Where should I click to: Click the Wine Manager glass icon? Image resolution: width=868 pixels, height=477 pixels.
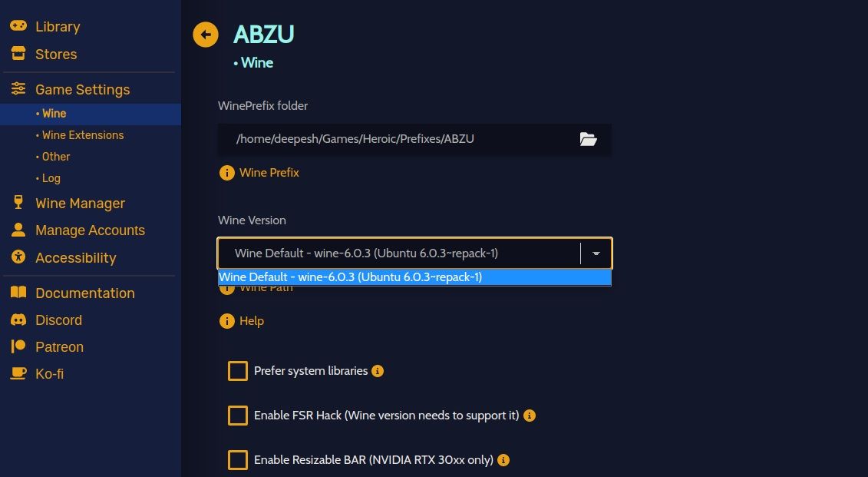coord(18,203)
